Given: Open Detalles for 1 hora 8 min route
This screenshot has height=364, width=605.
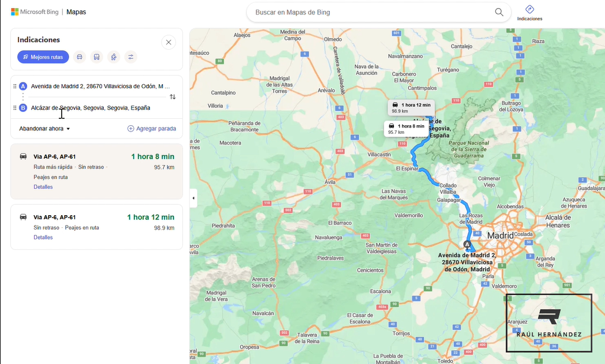Looking at the screenshot, I should (43, 187).
